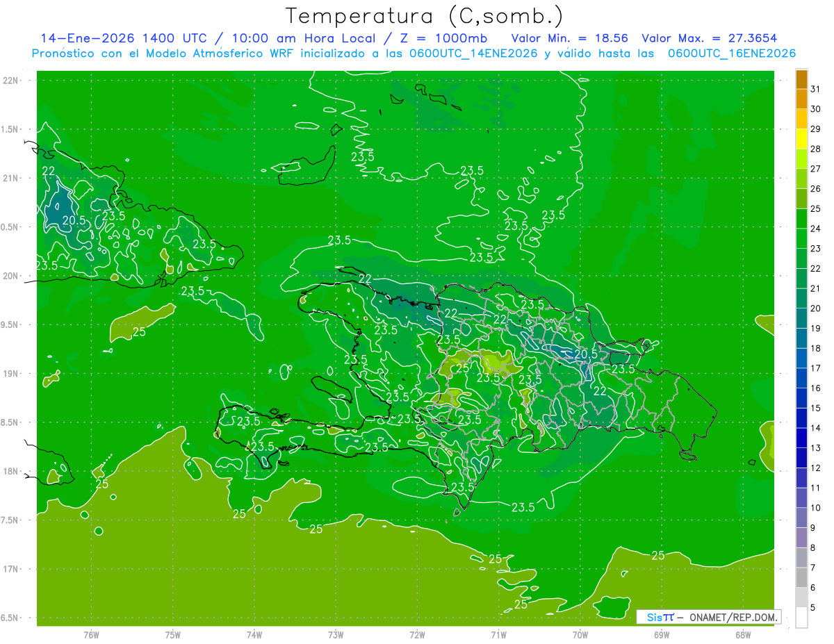Click the 'Valor Min. = 18.56' readout
This screenshot has height=644, width=834.
571,38
